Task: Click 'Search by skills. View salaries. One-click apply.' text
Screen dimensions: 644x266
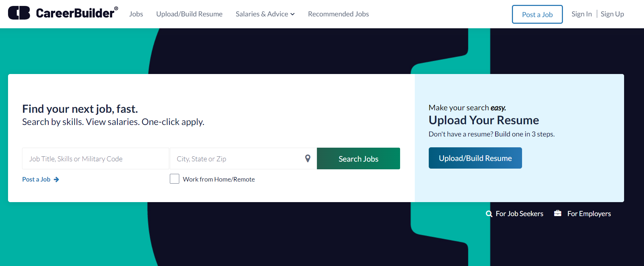Action: coord(113,122)
